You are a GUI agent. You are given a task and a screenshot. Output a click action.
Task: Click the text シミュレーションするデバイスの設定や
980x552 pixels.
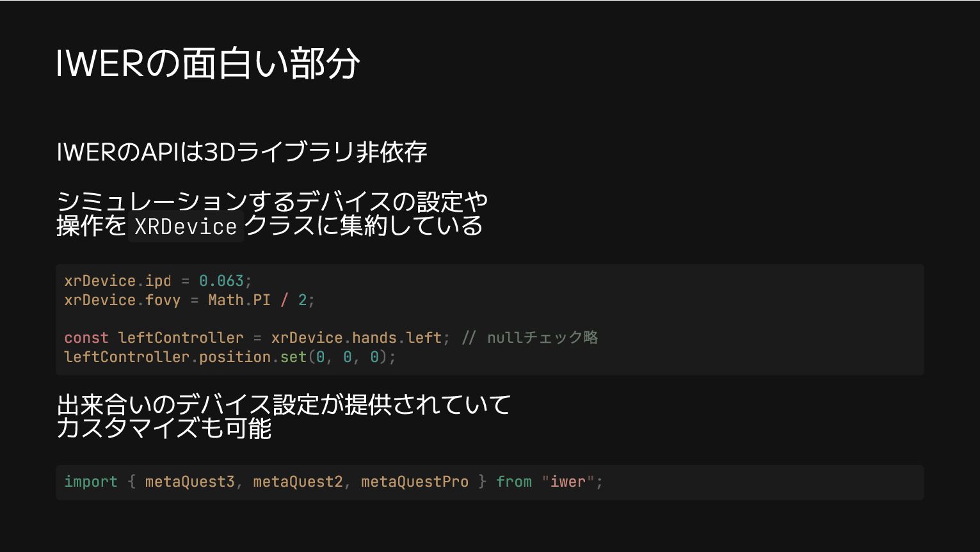272,201
